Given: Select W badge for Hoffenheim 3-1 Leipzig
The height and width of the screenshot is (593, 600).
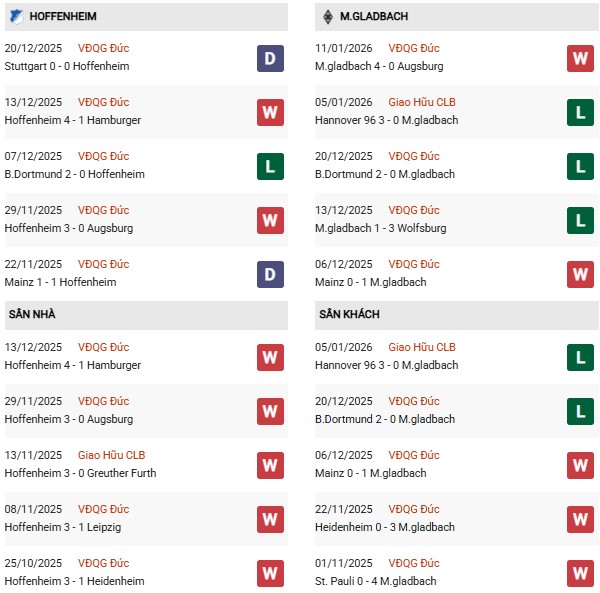Looking at the screenshot, I should pos(269,519).
